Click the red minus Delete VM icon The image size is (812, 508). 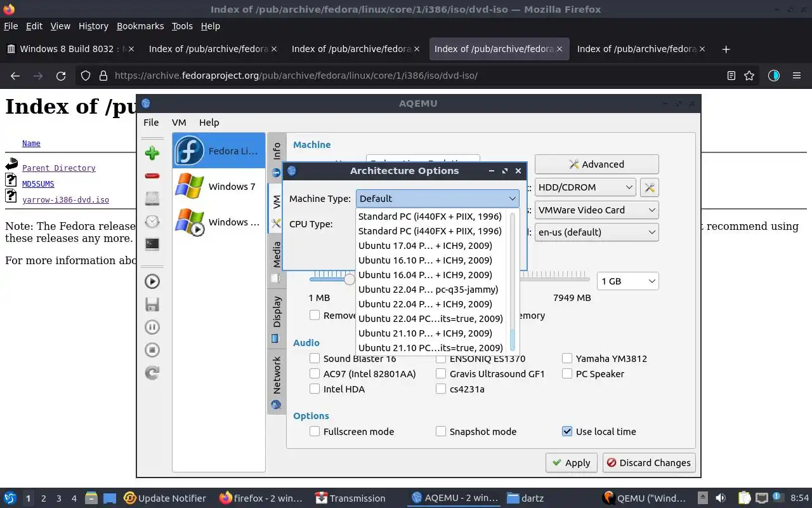[x=152, y=176]
